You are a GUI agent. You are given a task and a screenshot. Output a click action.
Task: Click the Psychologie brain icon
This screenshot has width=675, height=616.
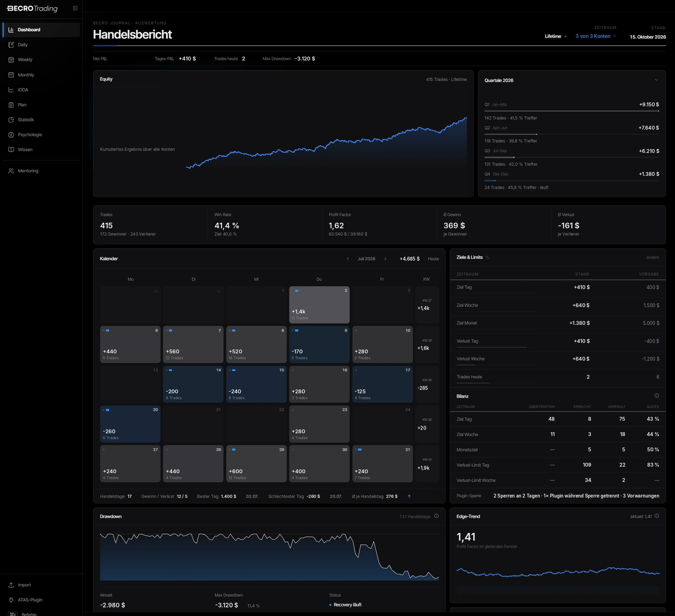click(x=11, y=135)
